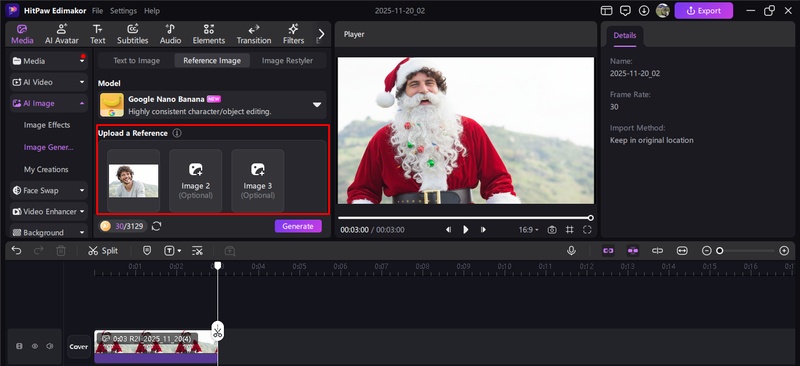Open the user profile avatar
This screenshot has height=366, width=800.
click(x=662, y=11)
